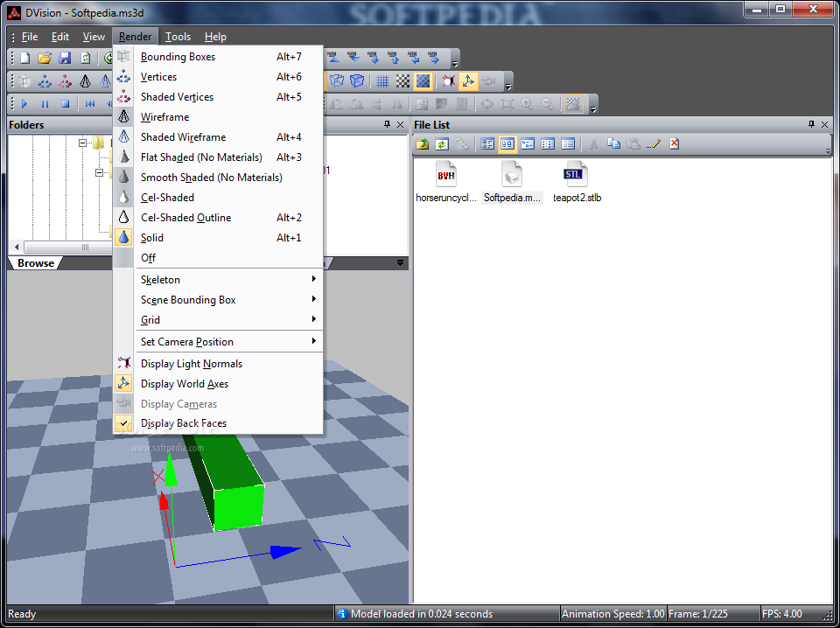The image size is (840, 628).
Task: Uncheck Display Back Faces menu item
Action: pyautogui.click(x=218, y=423)
